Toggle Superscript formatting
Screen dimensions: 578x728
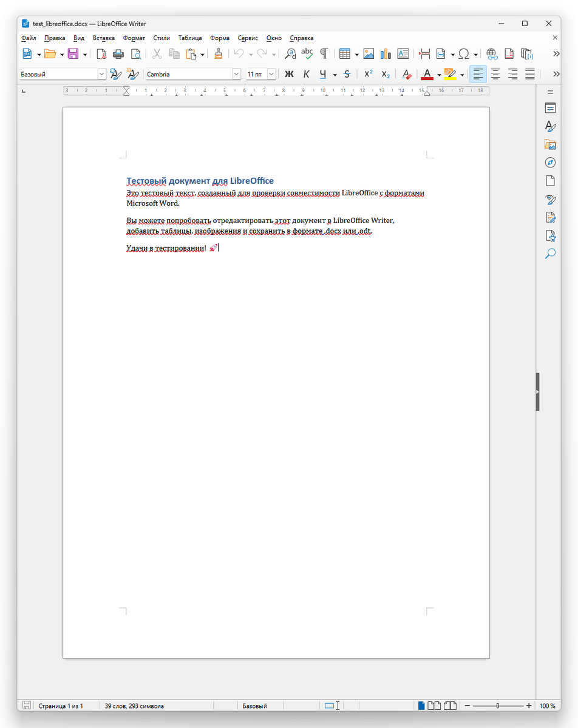369,74
